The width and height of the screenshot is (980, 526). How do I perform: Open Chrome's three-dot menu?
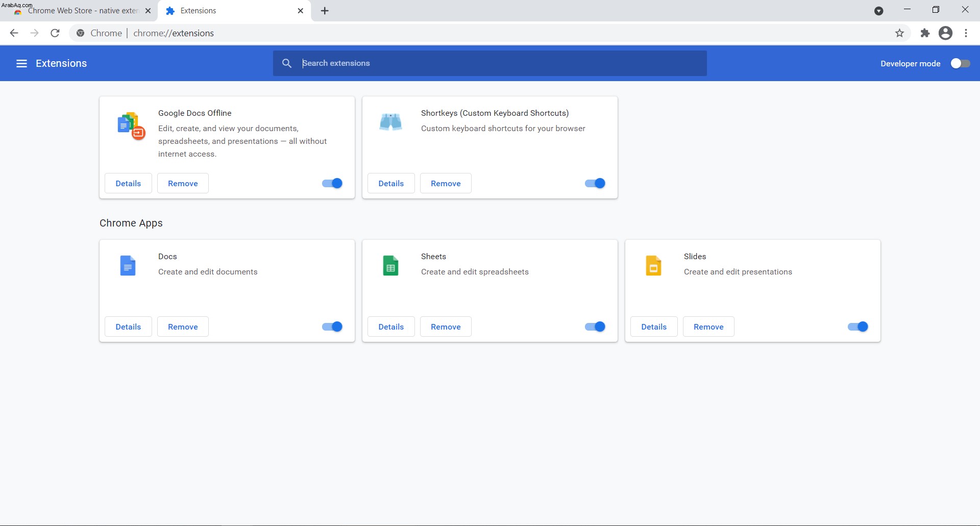(x=966, y=33)
